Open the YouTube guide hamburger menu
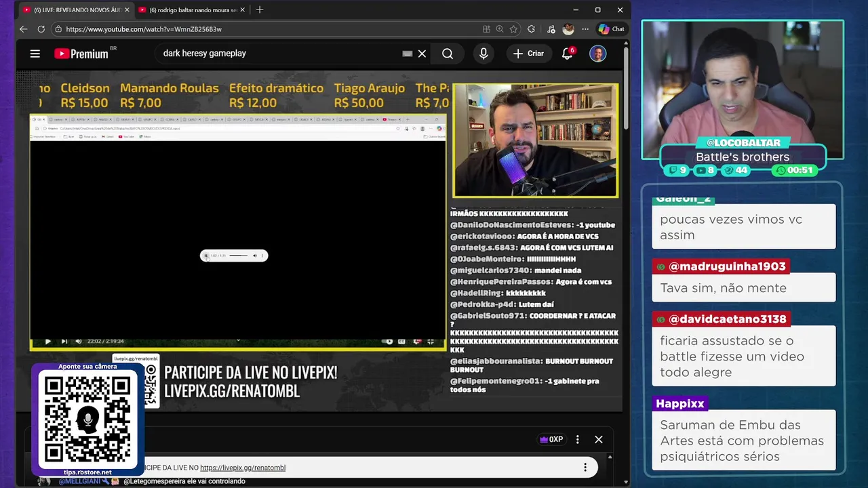This screenshot has height=488, width=868. tap(35, 54)
